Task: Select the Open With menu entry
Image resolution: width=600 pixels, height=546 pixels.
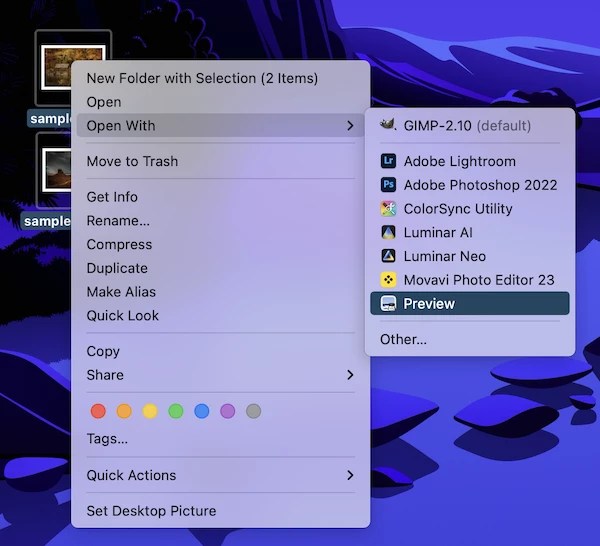Action: coord(220,125)
